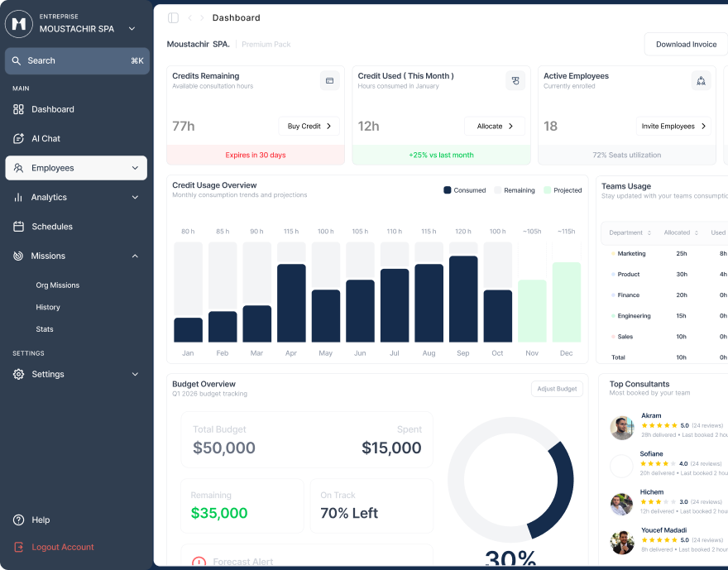
Task: Click the Employees person icon
Action: tap(18, 168)
